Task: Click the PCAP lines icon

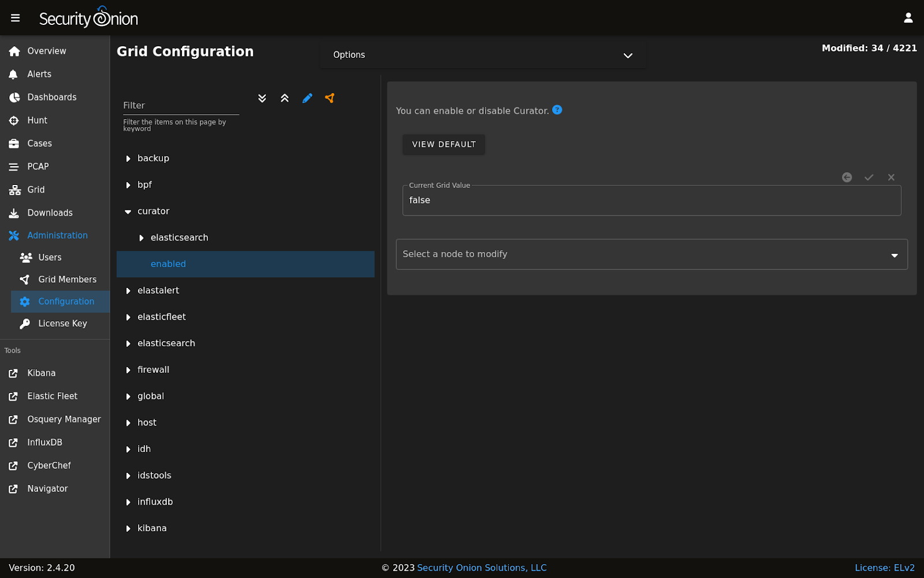Action: (x=14, y=166)
